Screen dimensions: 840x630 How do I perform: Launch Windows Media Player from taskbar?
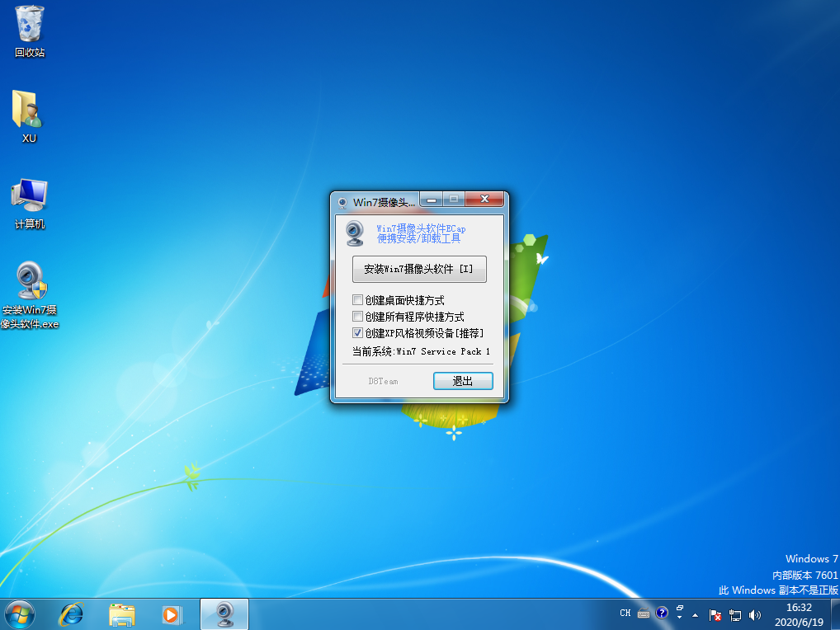[x=172, y=614]
